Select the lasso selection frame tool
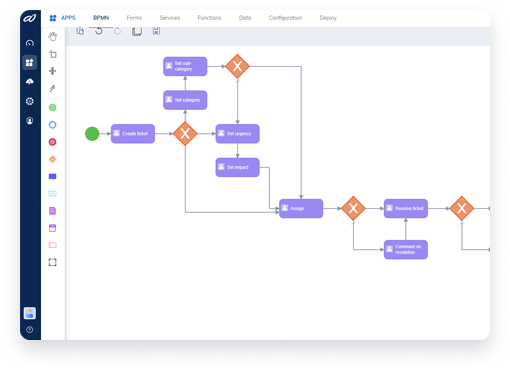 click(x=52, y=262)
